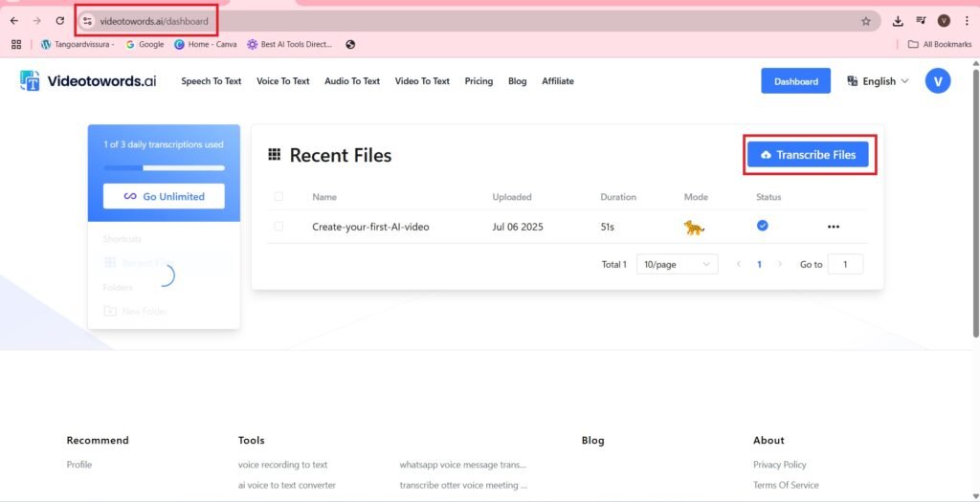Reload the page with refresh icon
The image size is (980, 502).
click(60, 21)
